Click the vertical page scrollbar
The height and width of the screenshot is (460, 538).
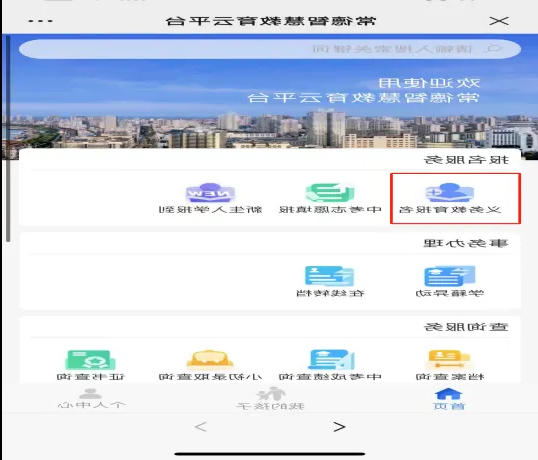point(8,137)
